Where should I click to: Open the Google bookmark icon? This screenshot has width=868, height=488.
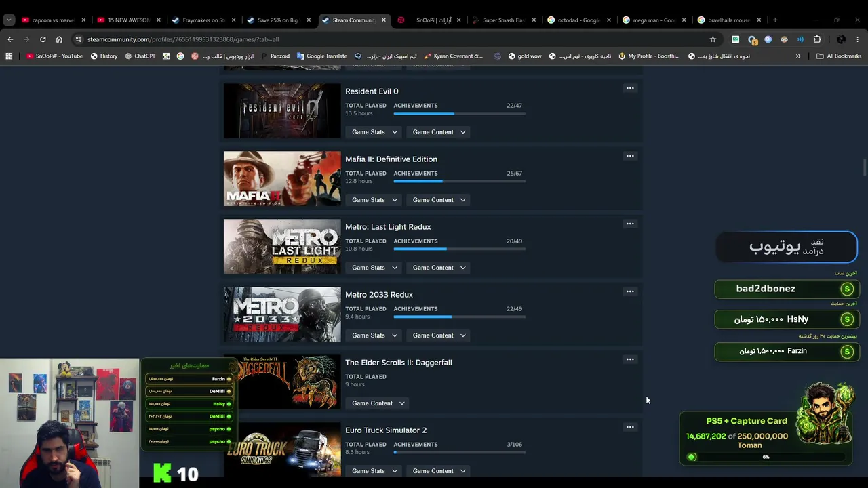(x=180, y=56)
